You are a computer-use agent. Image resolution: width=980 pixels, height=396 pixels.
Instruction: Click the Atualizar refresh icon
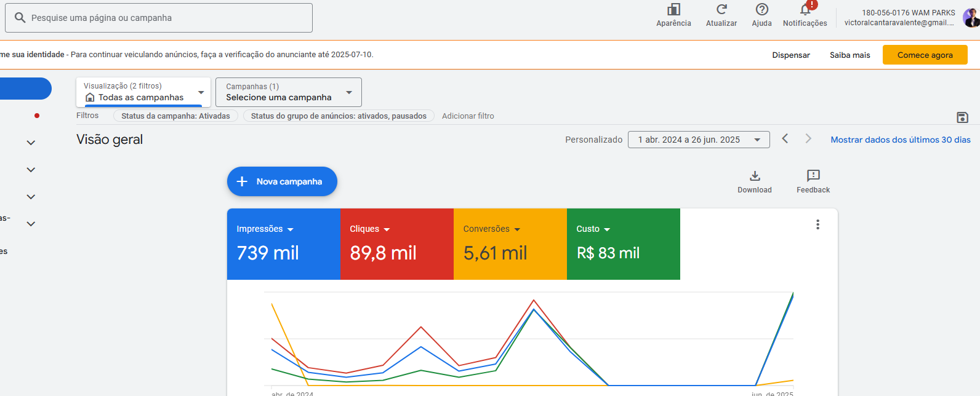pyautogui.click(x=721, y=10)
